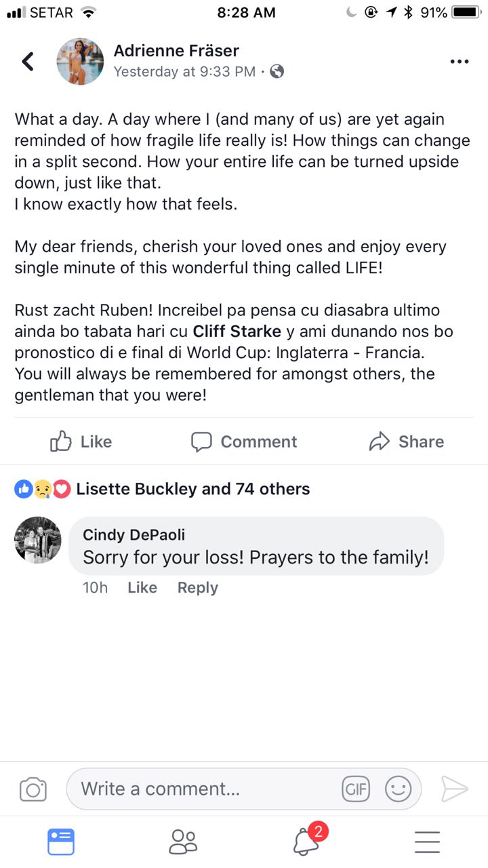Reply to Cindy DePaoli's comment

(197, 587)
